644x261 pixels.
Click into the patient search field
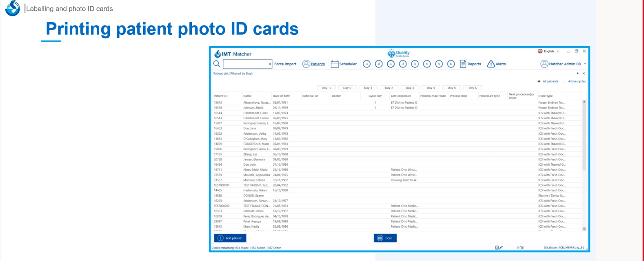(x=246, y=64)
